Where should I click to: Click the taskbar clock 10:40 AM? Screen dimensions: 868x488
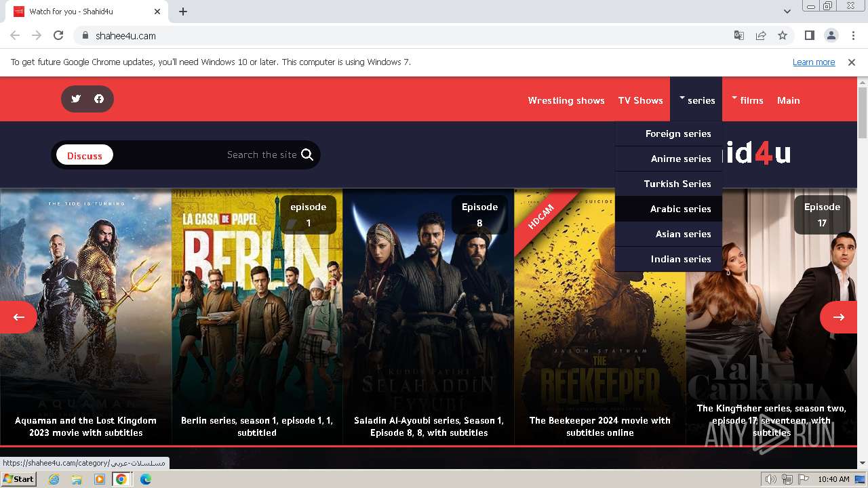833,479
